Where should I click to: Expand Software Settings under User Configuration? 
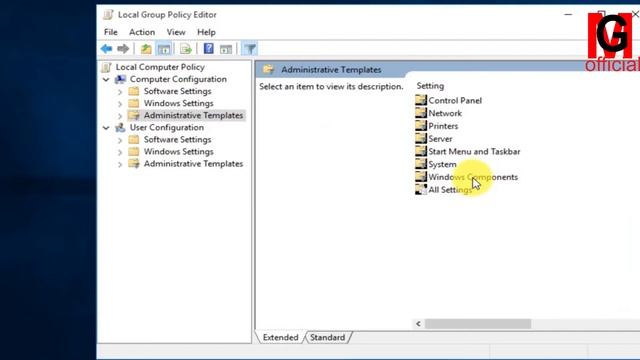click(x=120, y=140)
